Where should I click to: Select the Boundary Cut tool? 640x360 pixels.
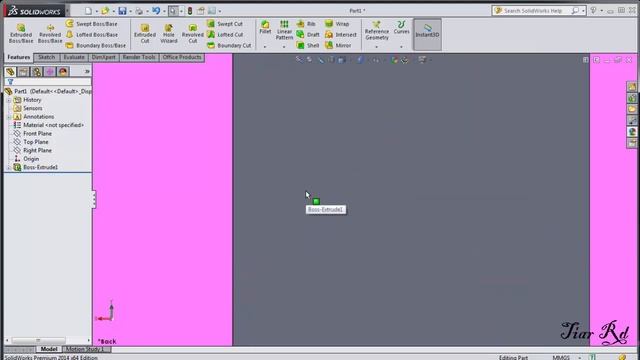(229, 45)
